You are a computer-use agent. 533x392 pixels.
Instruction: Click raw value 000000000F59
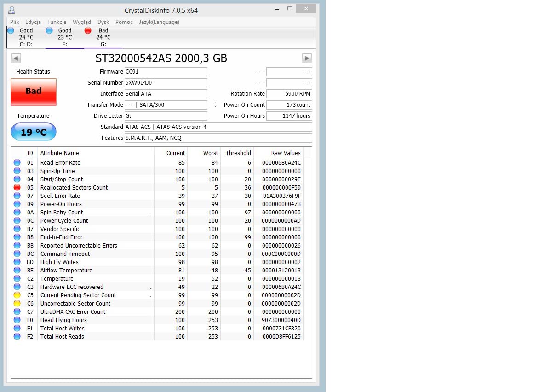click(281, 187)
